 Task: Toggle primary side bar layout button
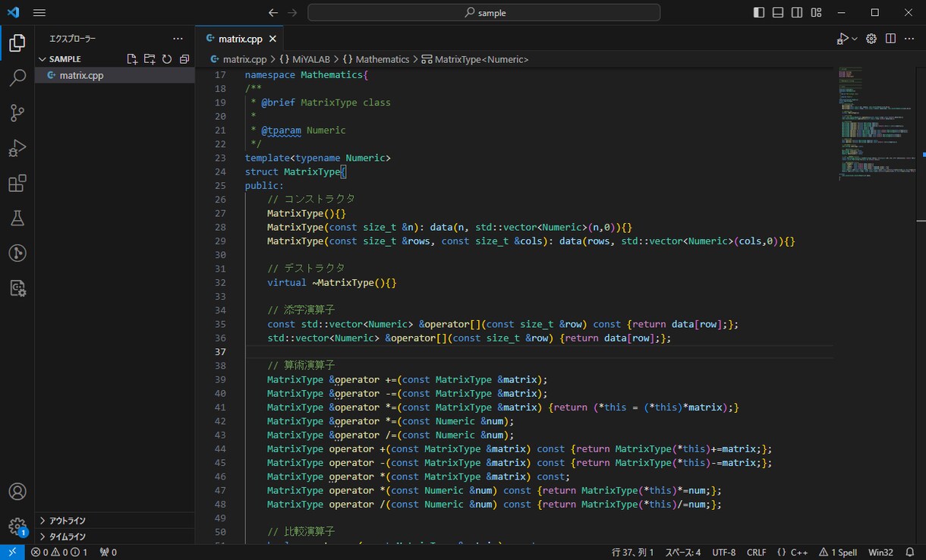tap(759, 12)
